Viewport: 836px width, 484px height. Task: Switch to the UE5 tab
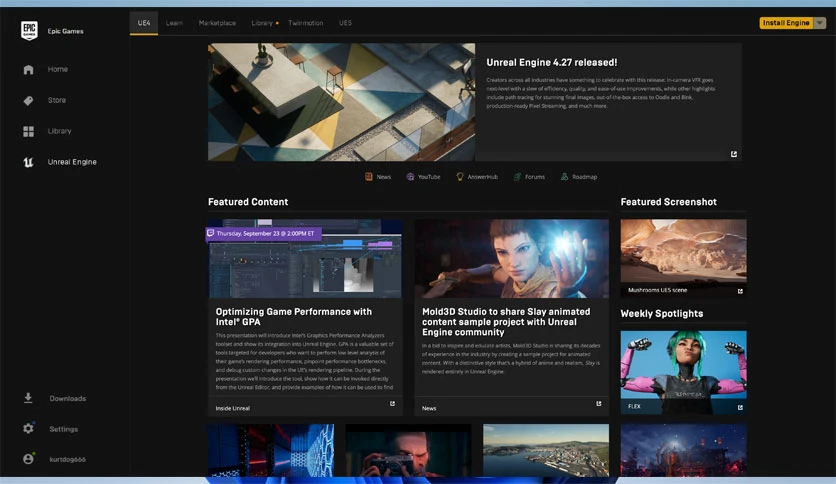coord(345,23)
